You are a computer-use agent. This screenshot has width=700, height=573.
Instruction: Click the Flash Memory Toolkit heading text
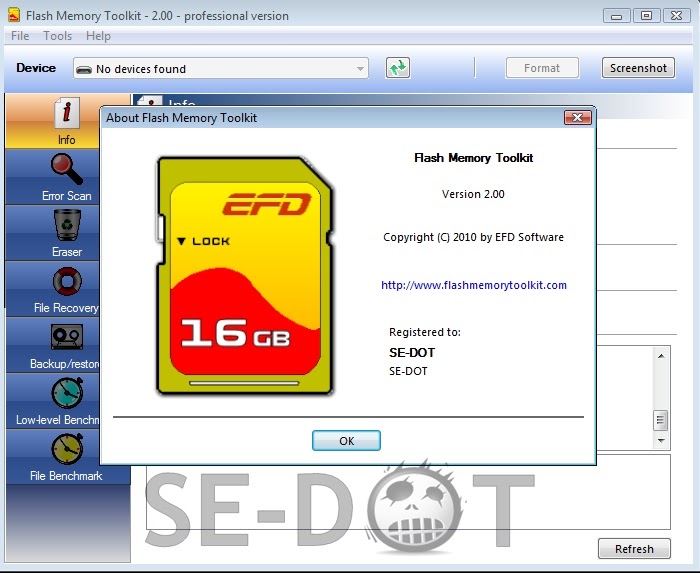coord(473,158)
